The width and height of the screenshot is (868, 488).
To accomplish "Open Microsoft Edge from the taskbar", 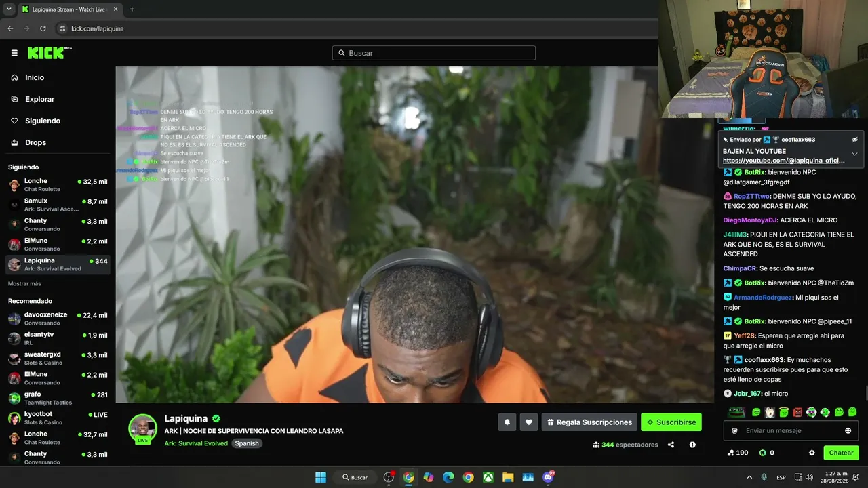I will [x=448, y=477].
